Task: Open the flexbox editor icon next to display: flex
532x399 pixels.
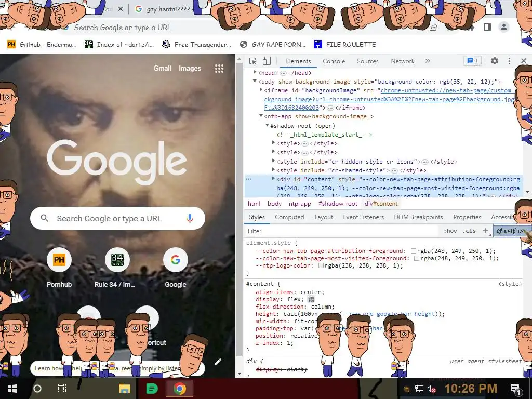Action: tap(311, 299)
